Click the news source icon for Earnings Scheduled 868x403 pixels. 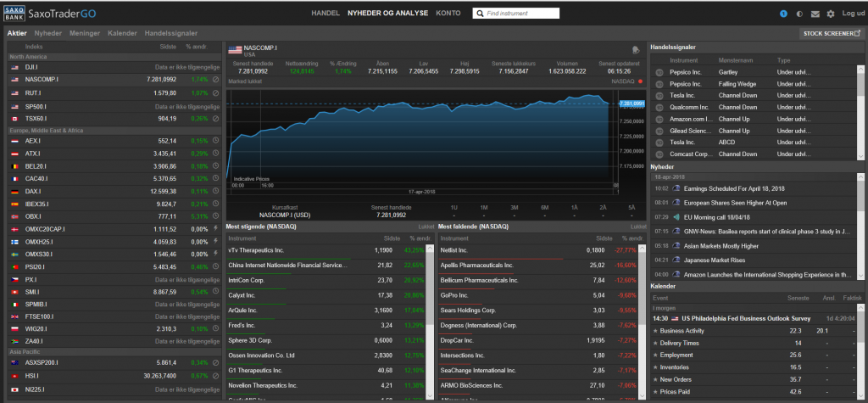[676, 188]
